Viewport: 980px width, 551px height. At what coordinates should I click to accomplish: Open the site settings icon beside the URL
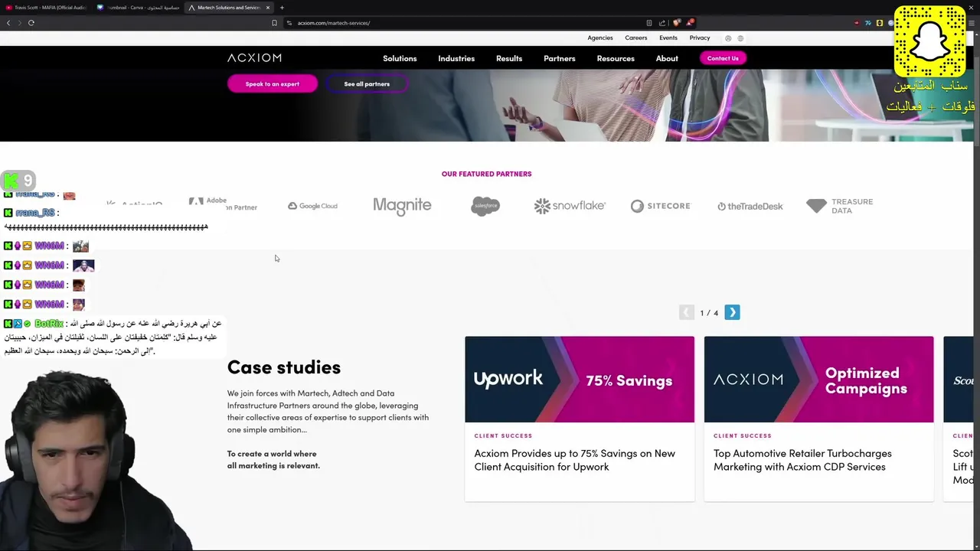point(289,23)
